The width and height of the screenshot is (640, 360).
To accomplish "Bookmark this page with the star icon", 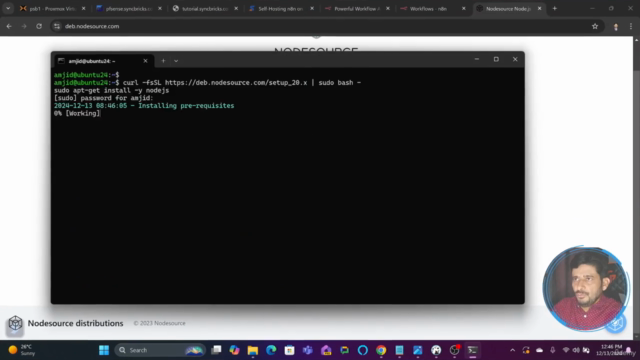I will (595, 26).
